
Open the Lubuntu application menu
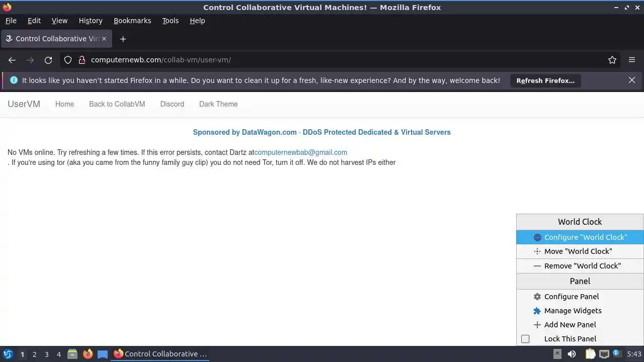tap(8, 354)
